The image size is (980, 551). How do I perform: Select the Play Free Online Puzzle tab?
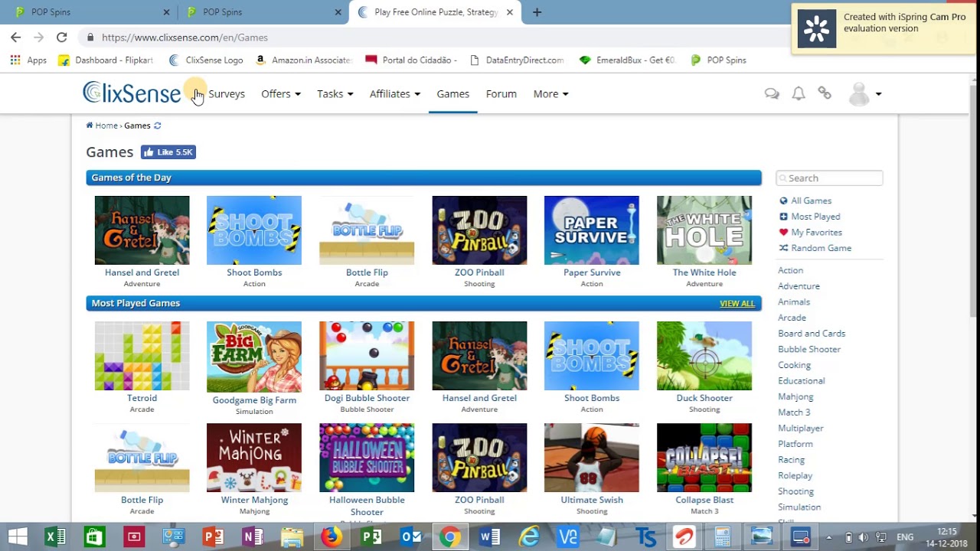pyautogui.click(x=435, y=12)
